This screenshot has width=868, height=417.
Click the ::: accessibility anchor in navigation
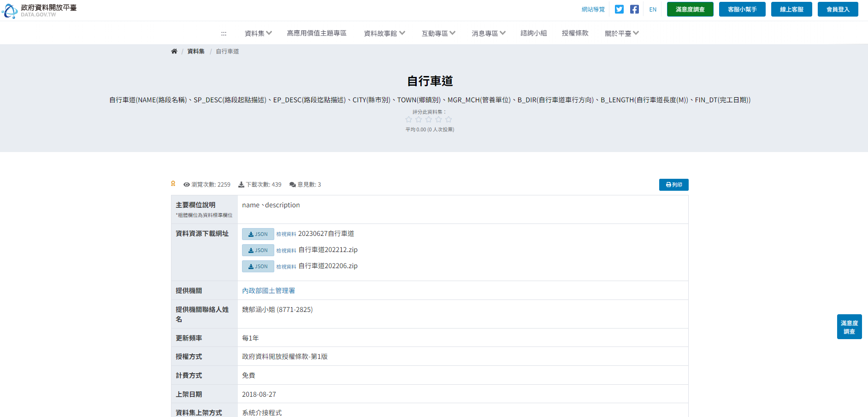coord(224,33)
